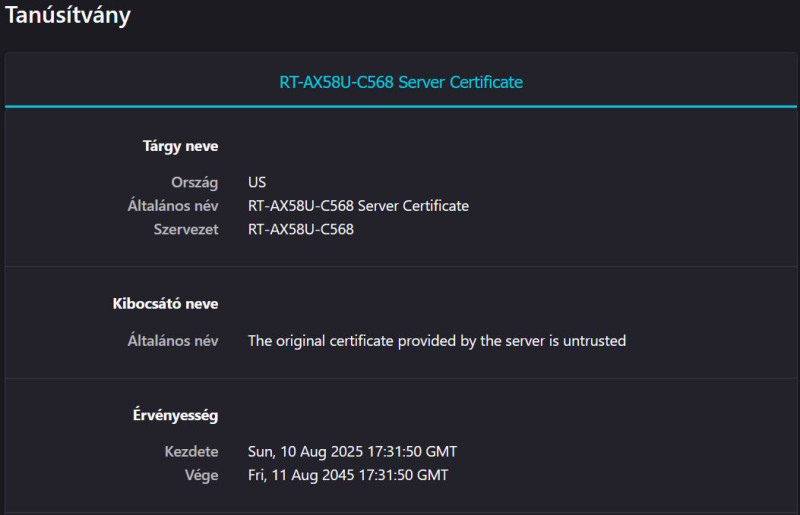
Task: Select the subject common name value text
Action: pos(358,206)
